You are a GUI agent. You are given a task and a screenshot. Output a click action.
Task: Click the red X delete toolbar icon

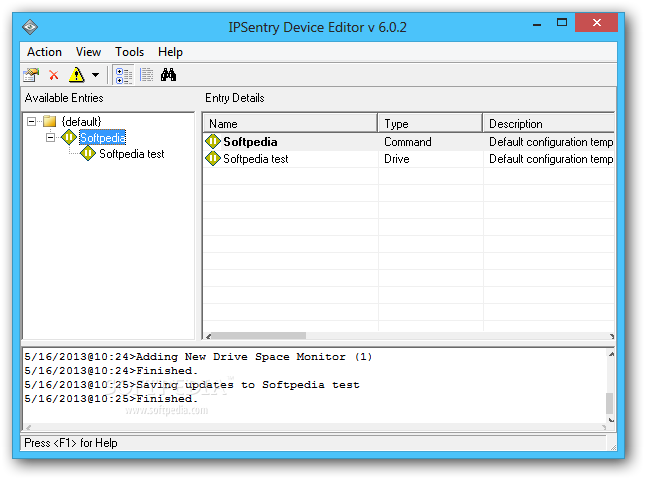53,75
